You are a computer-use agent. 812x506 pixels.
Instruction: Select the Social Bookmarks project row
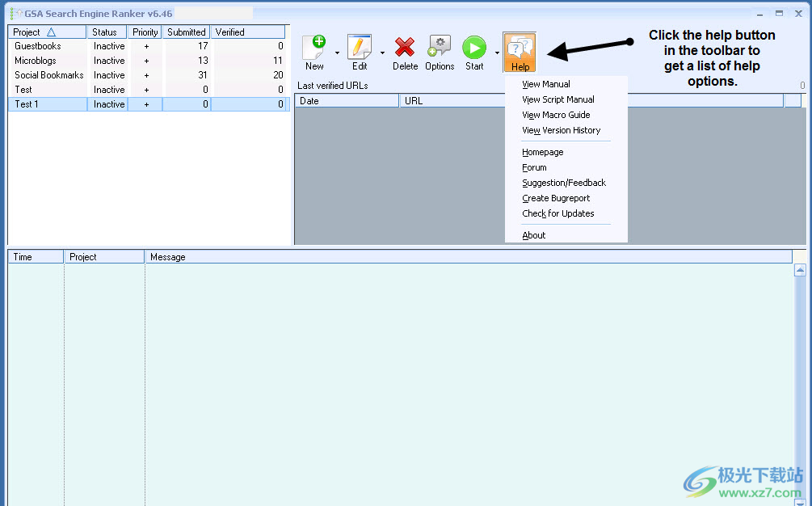coord(149,75)
